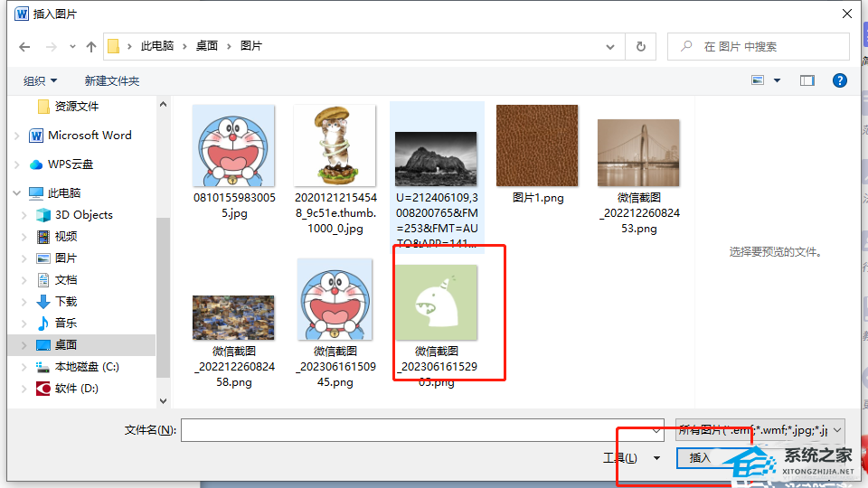Select 桌面 in the sidebar
This screenshot has height=488, width=868.
[x=57, y=344]
